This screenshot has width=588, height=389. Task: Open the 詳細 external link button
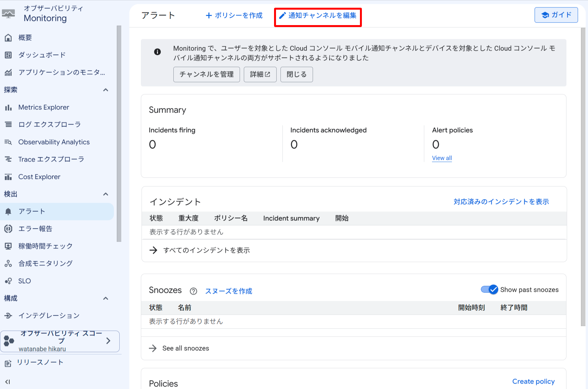[260, 74]
